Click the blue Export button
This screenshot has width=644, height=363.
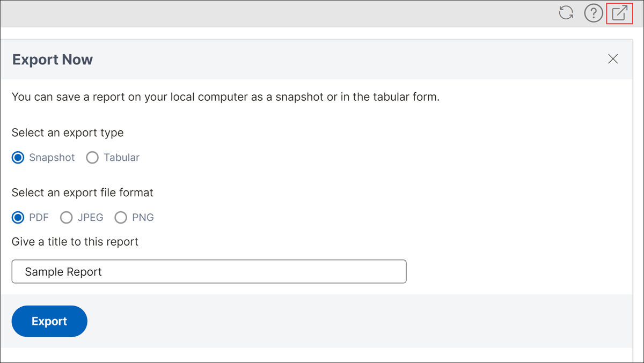pyautogui.click(x=49, y=321)
